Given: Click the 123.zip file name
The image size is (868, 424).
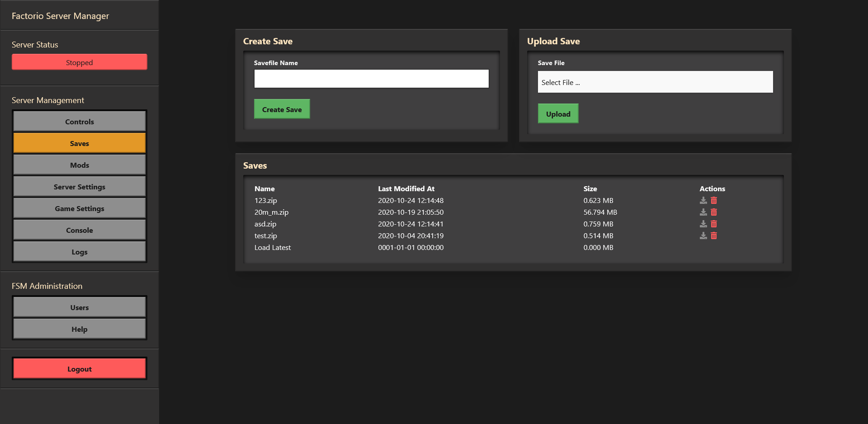Looking at the screenshot, I should click(266, 200).
